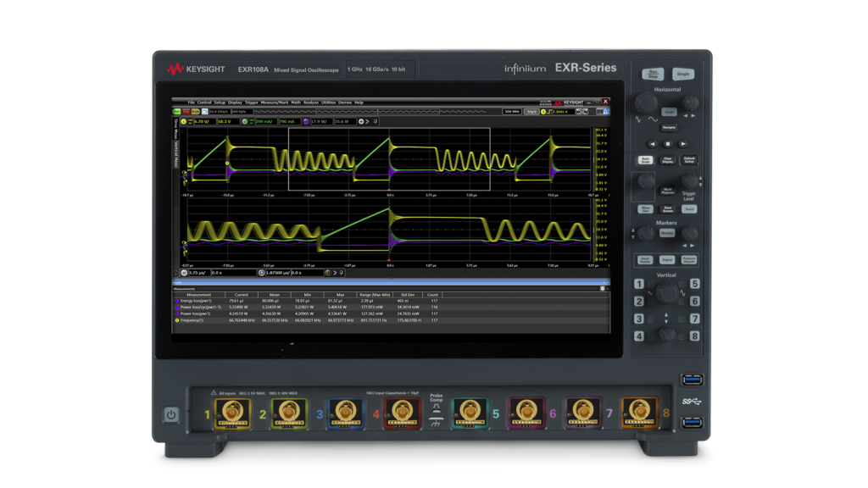Click the channel 1 vertical scale field
This screenshot has width=868, height=488.
click(x=200, y=122)
